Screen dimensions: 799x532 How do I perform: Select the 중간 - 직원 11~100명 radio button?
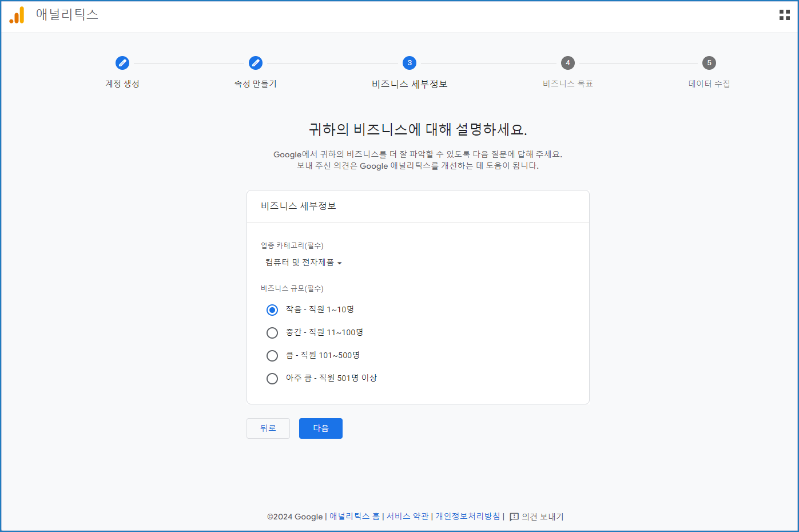[x=272, y=333]
